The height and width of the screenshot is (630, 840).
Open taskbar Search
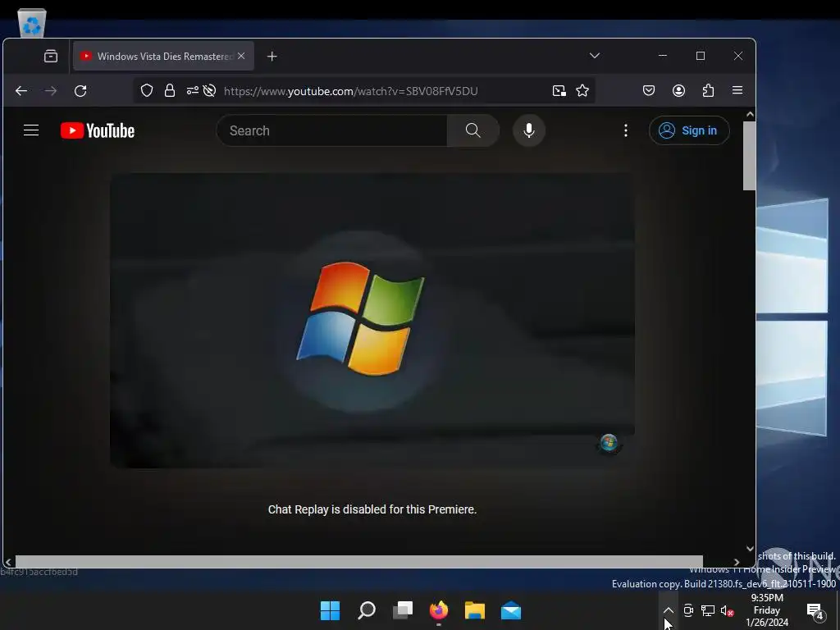pos(367,610)
